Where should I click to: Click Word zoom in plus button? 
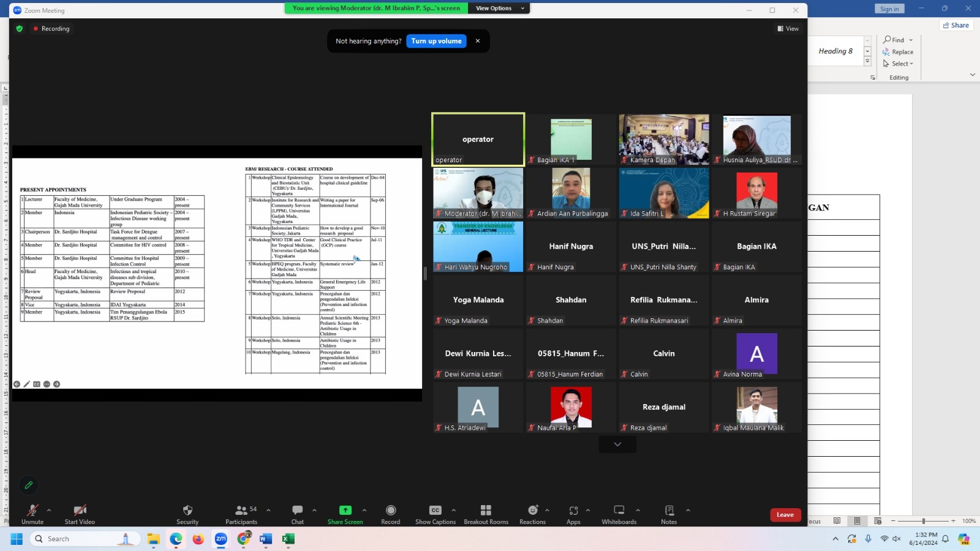point(953,521)
